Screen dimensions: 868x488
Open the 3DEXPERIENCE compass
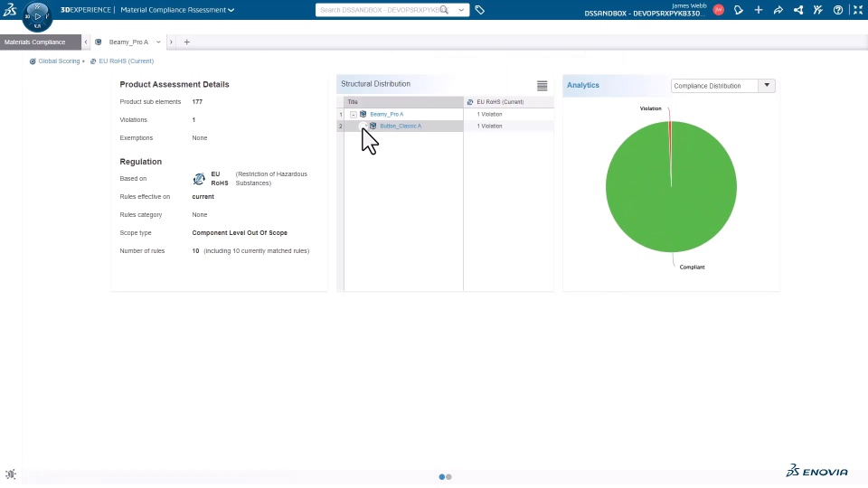coord(37,16)
